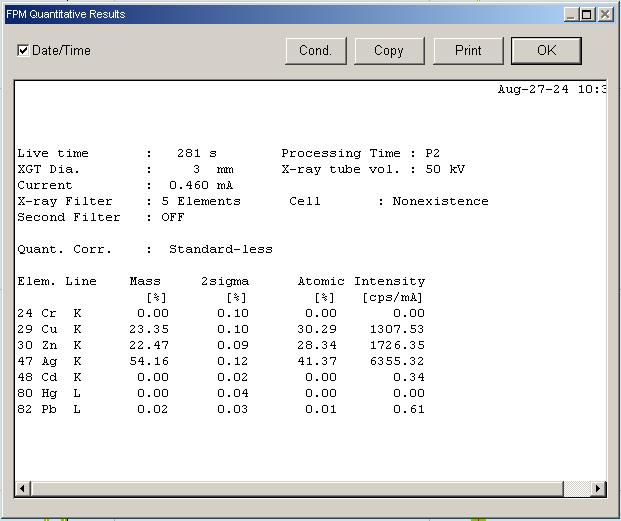Click the '48 Cd' element row label
Viewport: 621px width, 521px height.
tap(37, 377)
